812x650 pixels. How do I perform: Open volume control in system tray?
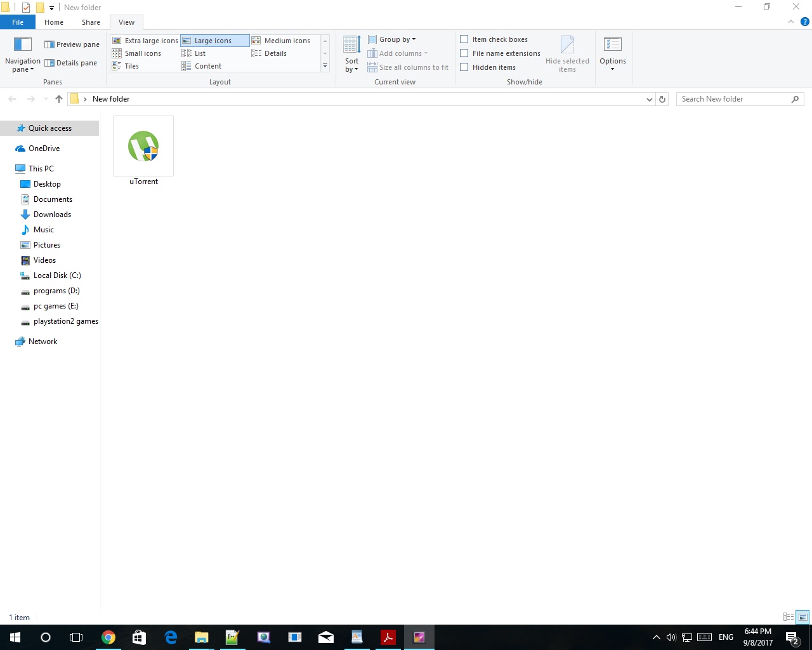click(x=671, y=637)
